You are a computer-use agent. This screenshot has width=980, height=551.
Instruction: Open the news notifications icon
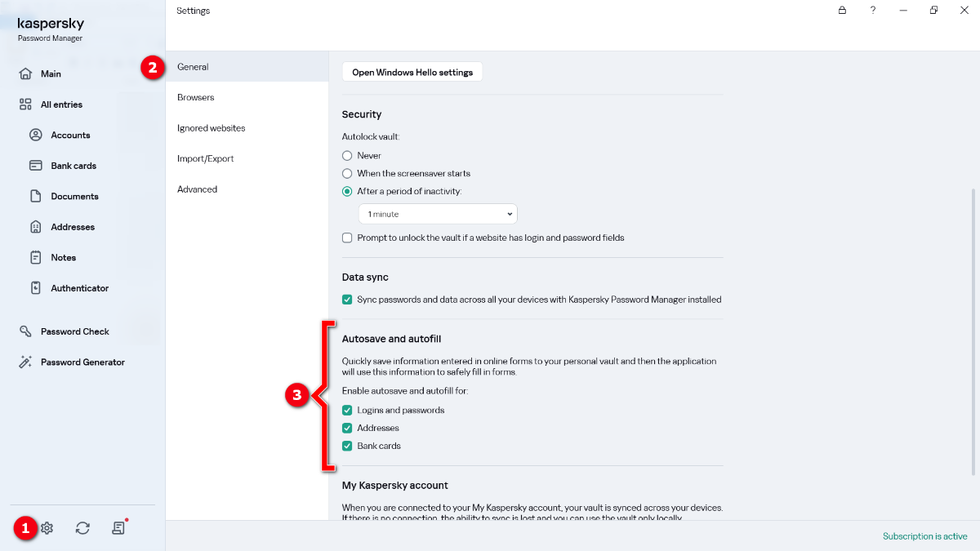[118, 528]
